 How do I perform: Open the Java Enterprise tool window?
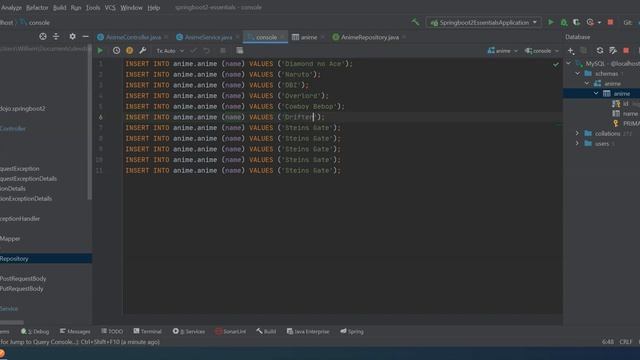click(x=308, y=331)
